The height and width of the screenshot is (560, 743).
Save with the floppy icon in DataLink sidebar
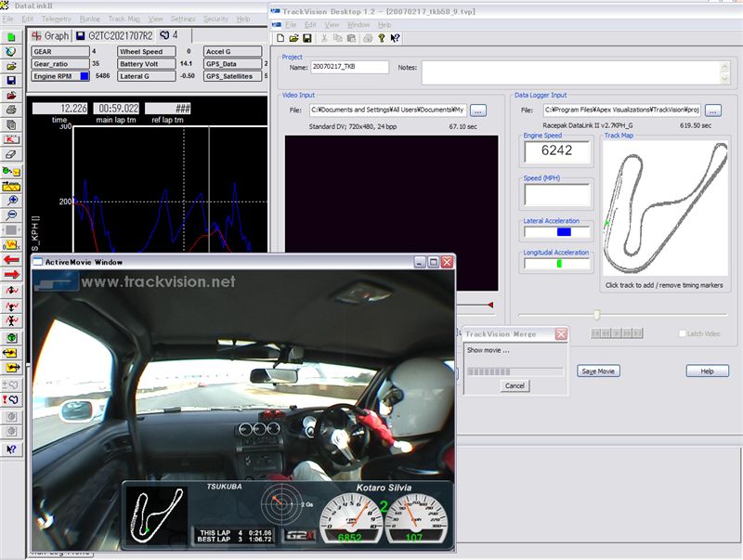tap(11, 81)
